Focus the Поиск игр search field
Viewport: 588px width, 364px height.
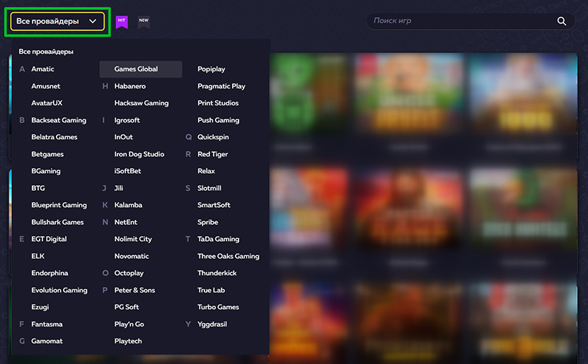(471, 21)
